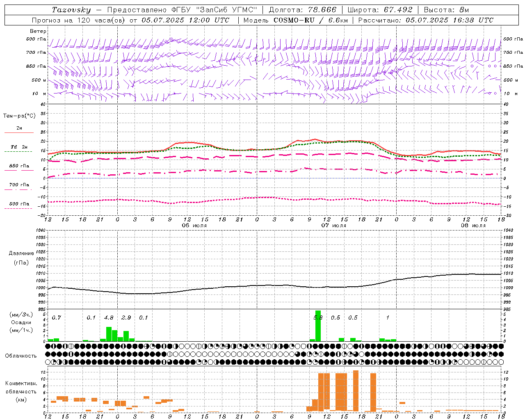Click the '(мм/3ч.)' precipitation unit label

pos(21,315)
